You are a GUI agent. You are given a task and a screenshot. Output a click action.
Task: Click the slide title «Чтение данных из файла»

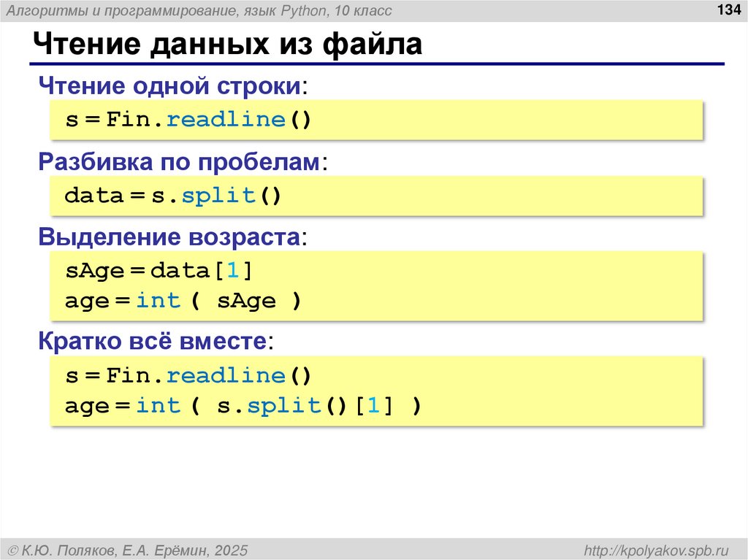tap(226, 44)
